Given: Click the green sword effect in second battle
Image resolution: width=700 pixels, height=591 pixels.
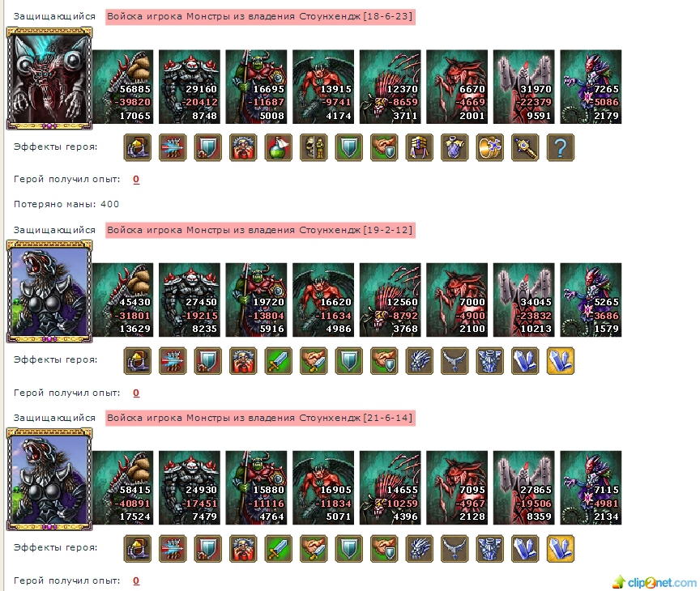Looking at the screenshot, I should [278, 361].
